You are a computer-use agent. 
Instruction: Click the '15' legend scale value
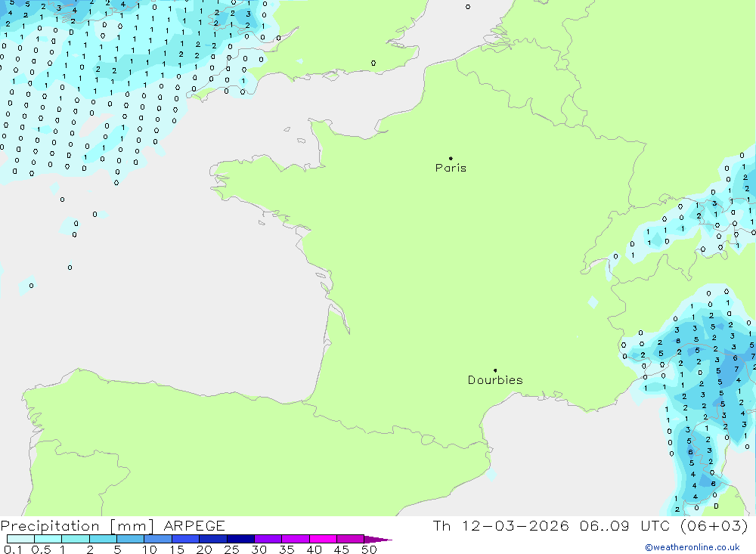pos(177,549)
